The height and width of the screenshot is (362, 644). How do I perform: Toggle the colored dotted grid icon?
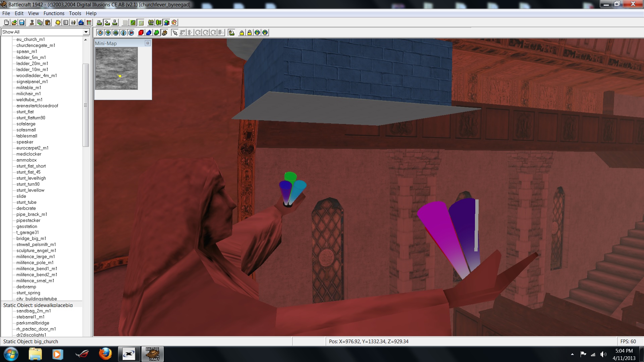click(x=141, y=22)
